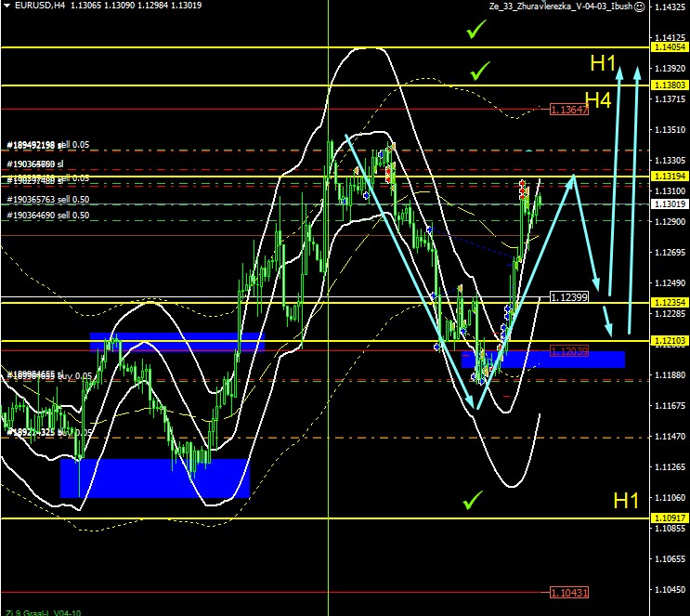The image size is (690, 616).
Task: Click the current price 1.13019 axis label
Action: (670, 203)
